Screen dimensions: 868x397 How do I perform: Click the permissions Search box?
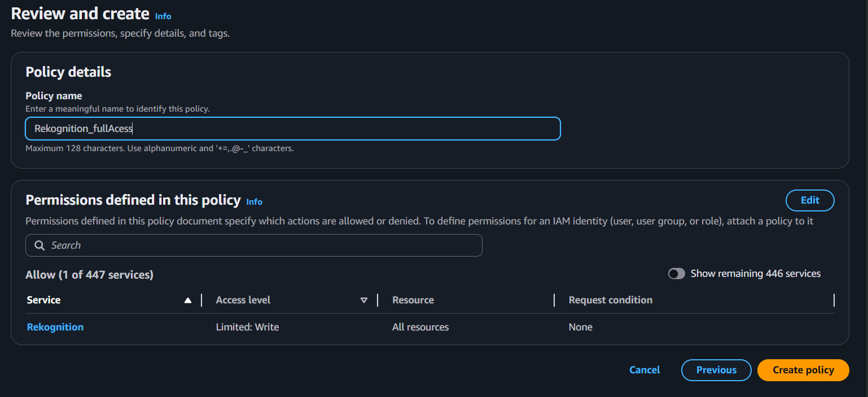point(254,245)
